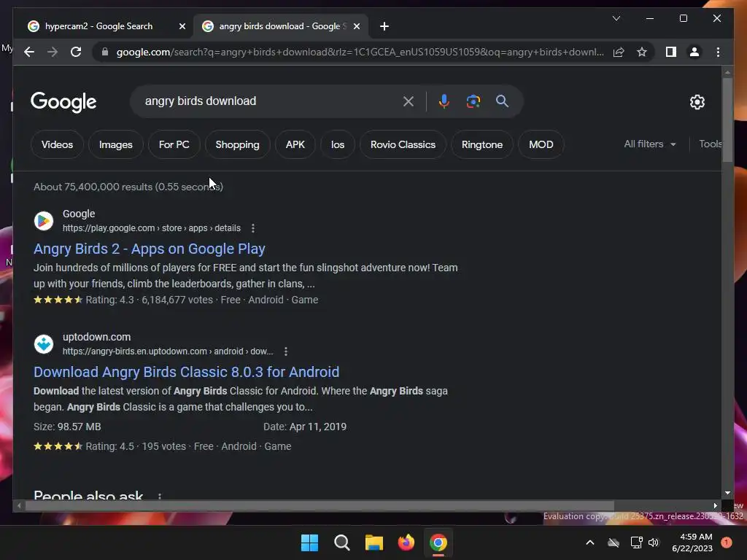Click the scroll-down arrow of vertical scrollbar

click(727, 494)
